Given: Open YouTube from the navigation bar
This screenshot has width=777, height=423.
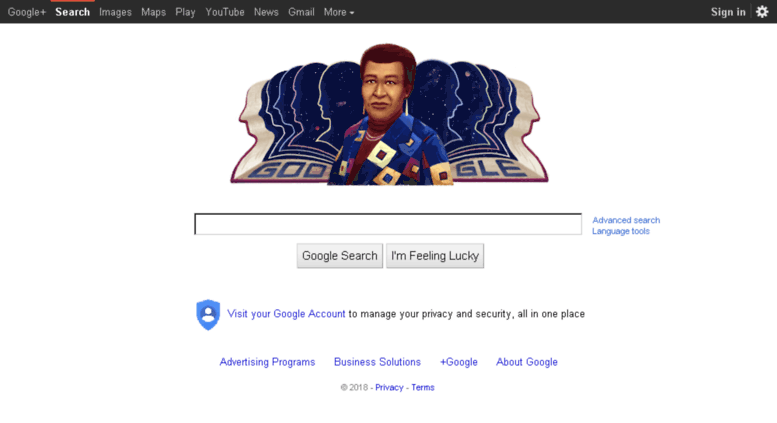Looking at the screenshot, I should click(225, 12).
